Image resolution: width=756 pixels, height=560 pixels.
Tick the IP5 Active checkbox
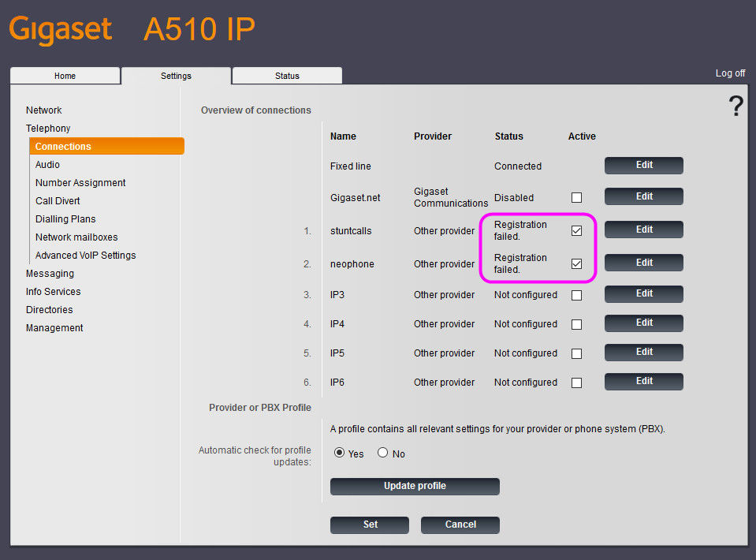[576, 353]
